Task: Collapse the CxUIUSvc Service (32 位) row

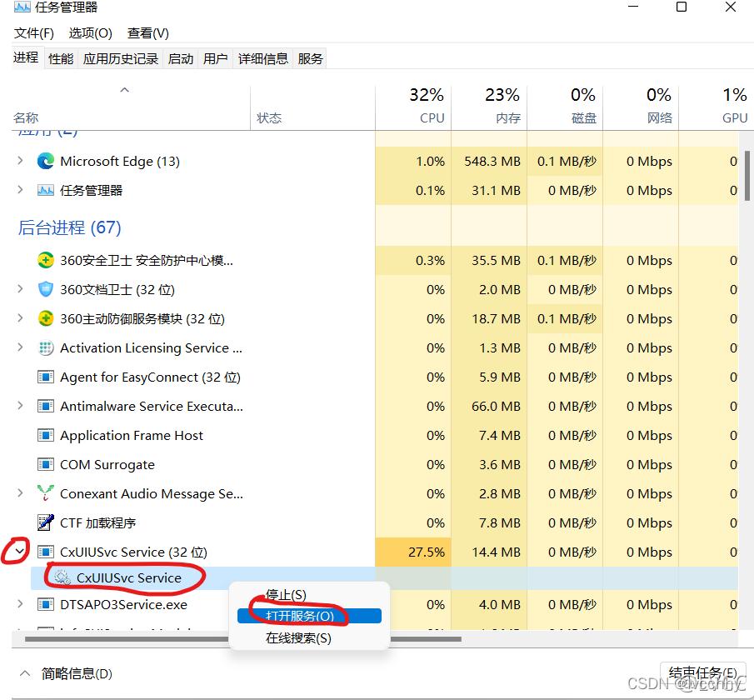Action: coord(19,552)
